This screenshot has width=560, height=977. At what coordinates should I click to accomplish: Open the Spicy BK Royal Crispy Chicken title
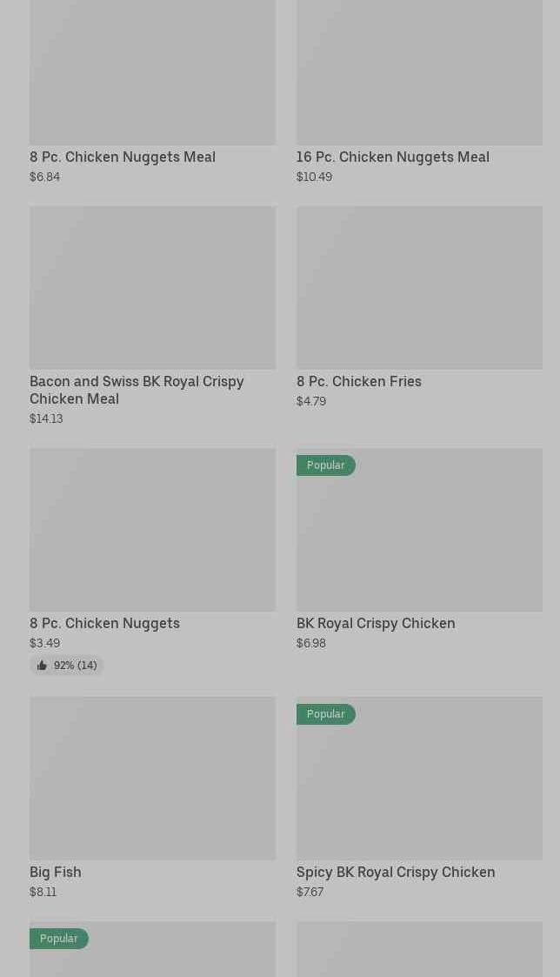pos(396,872)
